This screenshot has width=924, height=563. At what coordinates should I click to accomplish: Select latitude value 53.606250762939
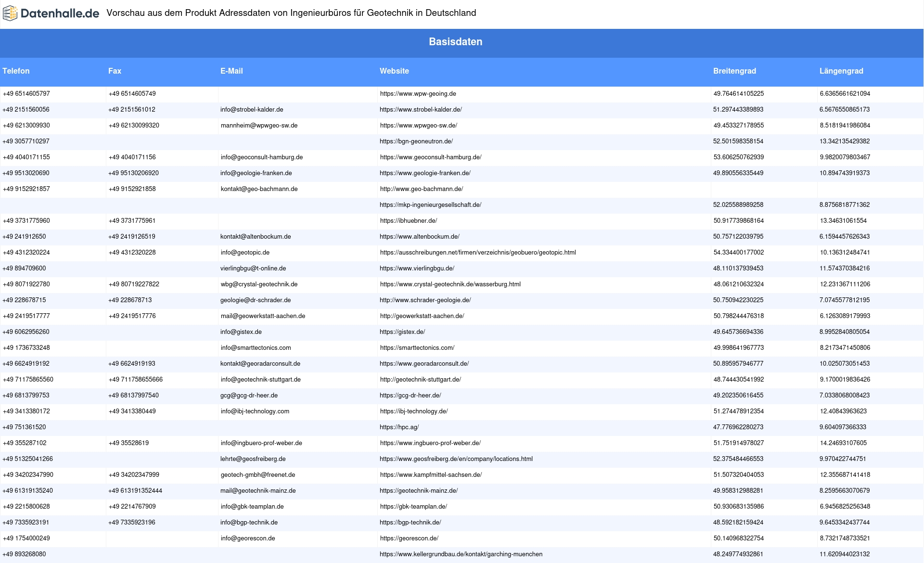click(738, 157)
